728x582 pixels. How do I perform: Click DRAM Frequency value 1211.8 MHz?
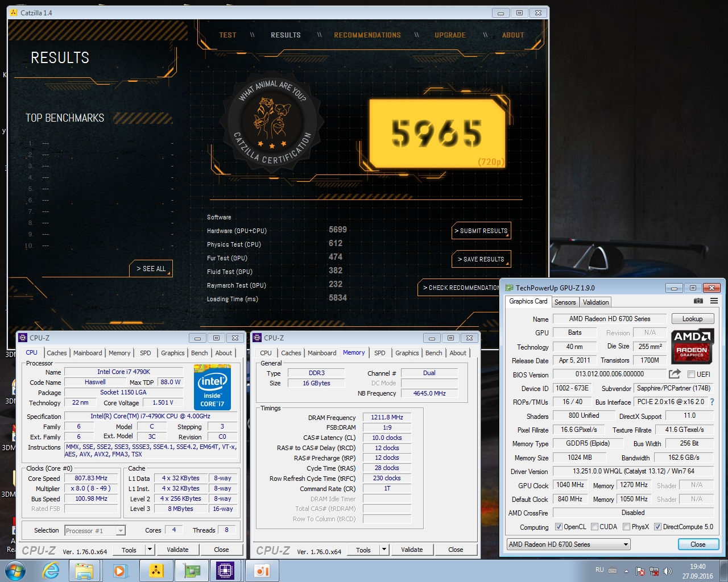pyautogui.click(x=387, y=417)
